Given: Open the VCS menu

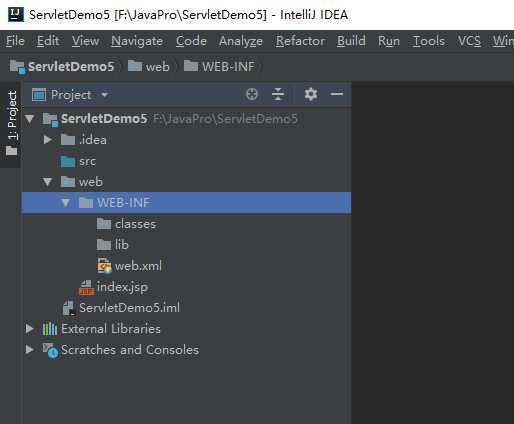Looking at the screenshot, I should [x=469, y=41].
